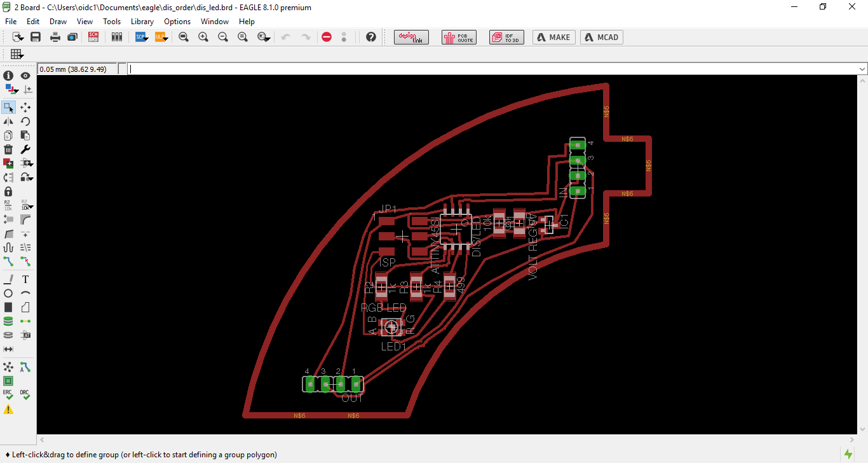Run the ERC check
868x463 pixels.
coord(8,395)
